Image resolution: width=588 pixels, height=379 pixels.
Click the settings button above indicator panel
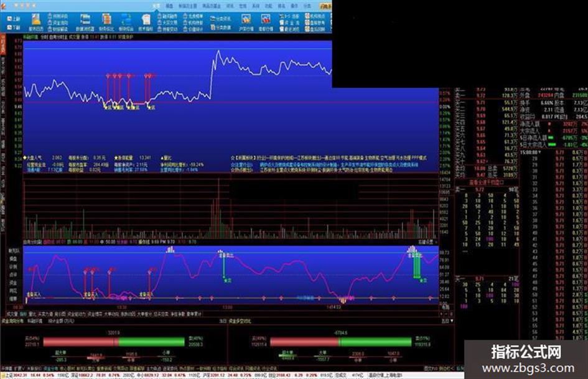point(427,243)
